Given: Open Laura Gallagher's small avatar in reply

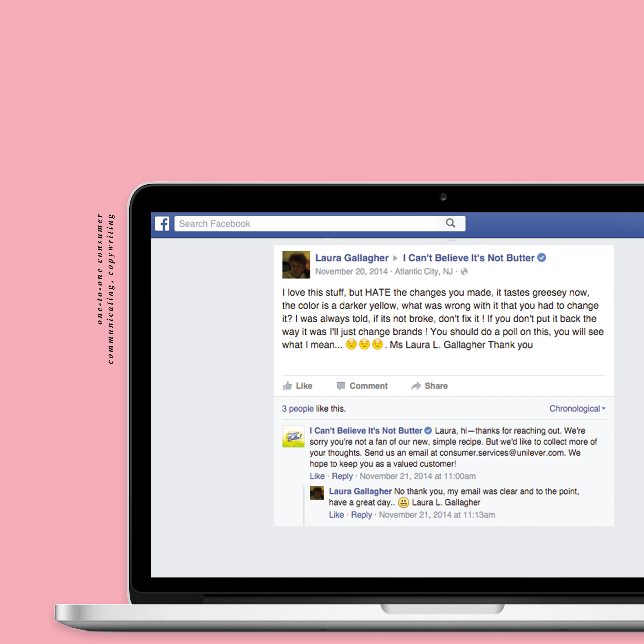Looking at the screenshot, I should [317, 493].
